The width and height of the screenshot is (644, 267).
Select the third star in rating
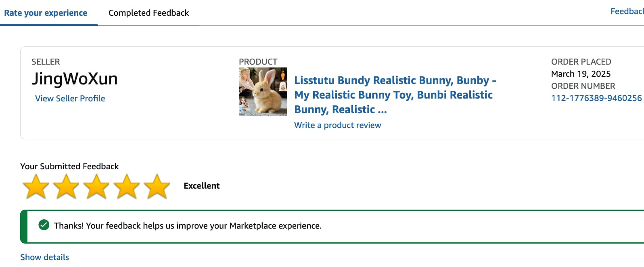point(96,187)
